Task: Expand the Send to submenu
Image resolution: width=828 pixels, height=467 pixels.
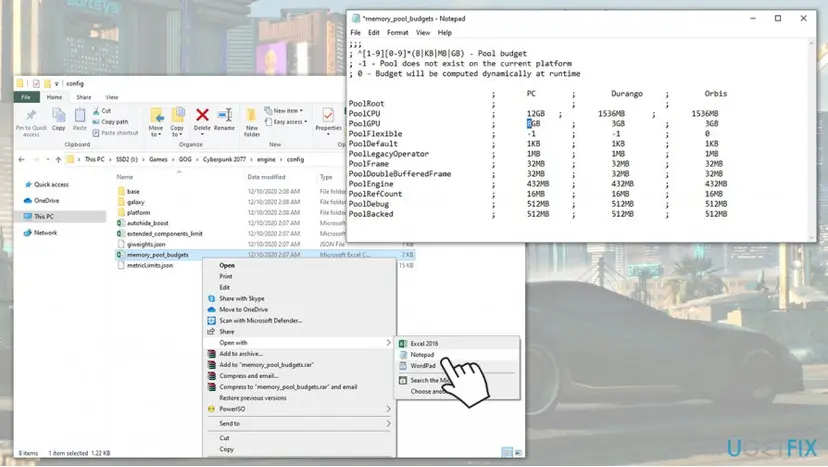Action: (389, 424)
